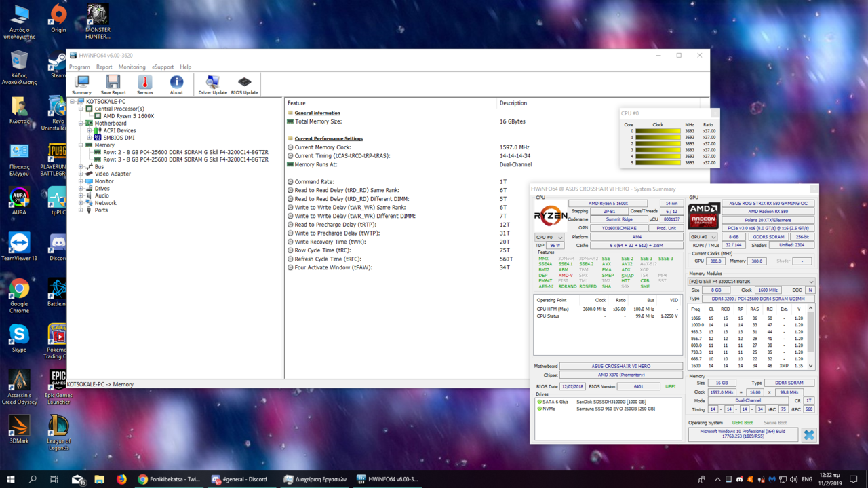Open the Summary toolbar button

(81, 85)
